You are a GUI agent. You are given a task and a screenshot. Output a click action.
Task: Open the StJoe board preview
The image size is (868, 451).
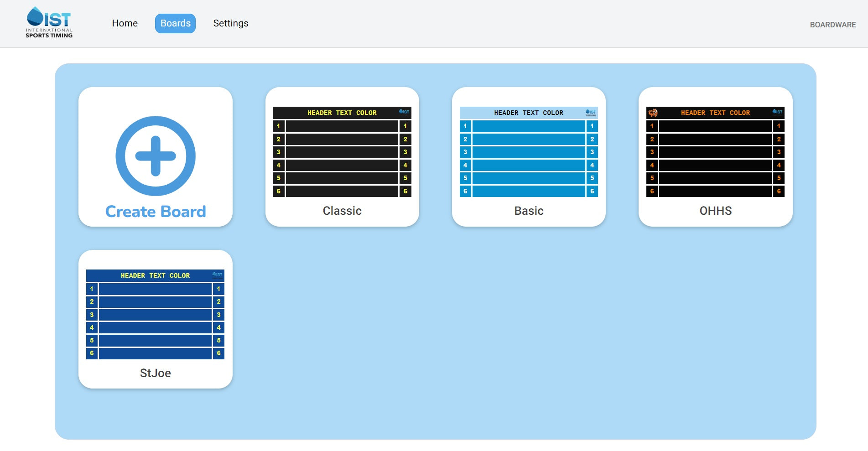click(x=155, y=315)
